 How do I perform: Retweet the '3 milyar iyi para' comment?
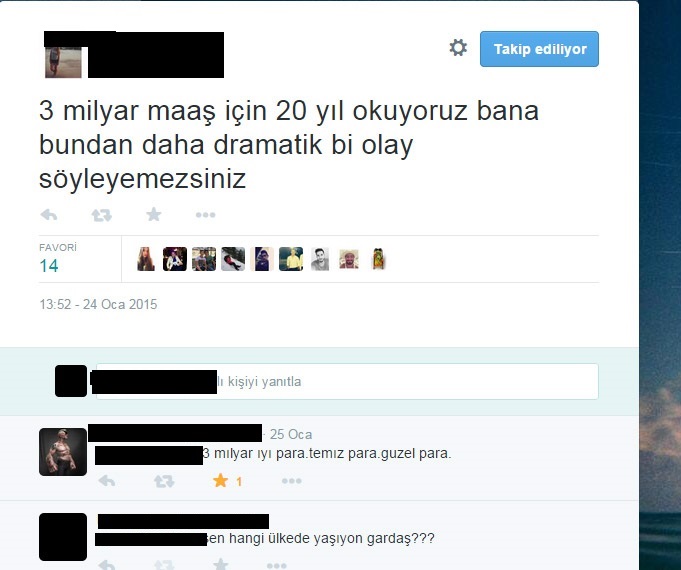[x=164, y=481]
